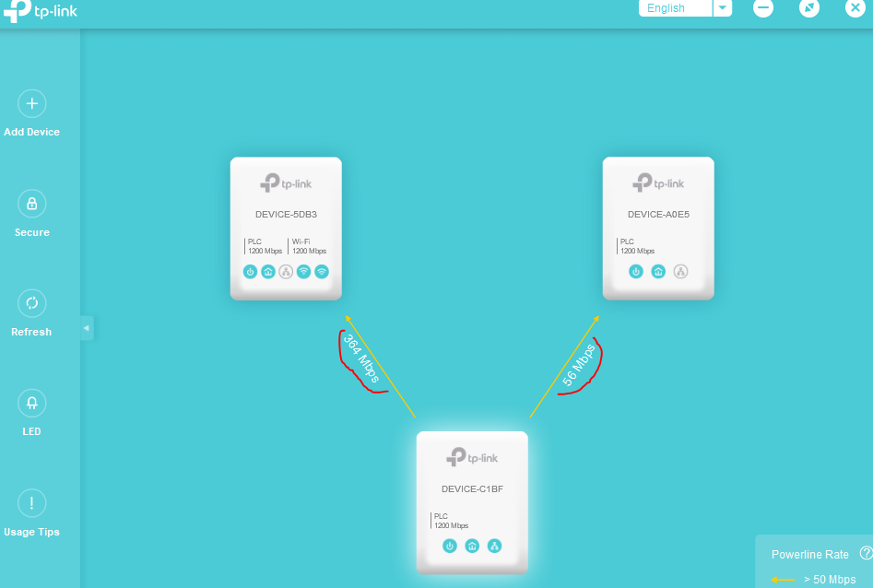This screenshot has width=873, height=588.
Task: Click the LED label
Action: (31, 431)
